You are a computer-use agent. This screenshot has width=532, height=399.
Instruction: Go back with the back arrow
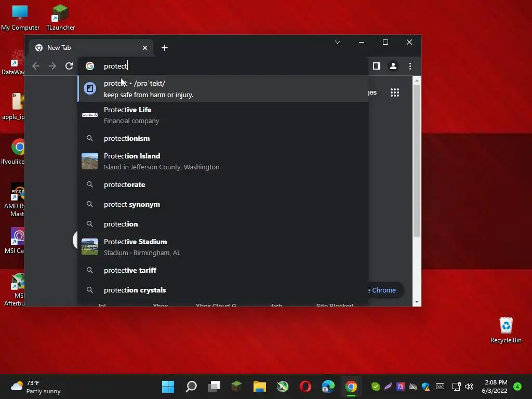36,66
